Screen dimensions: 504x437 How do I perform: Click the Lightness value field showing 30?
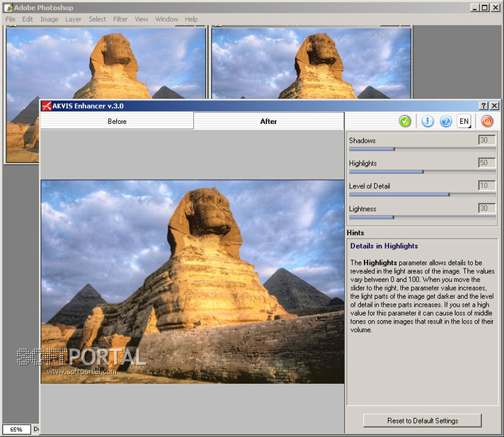[486, 208]
